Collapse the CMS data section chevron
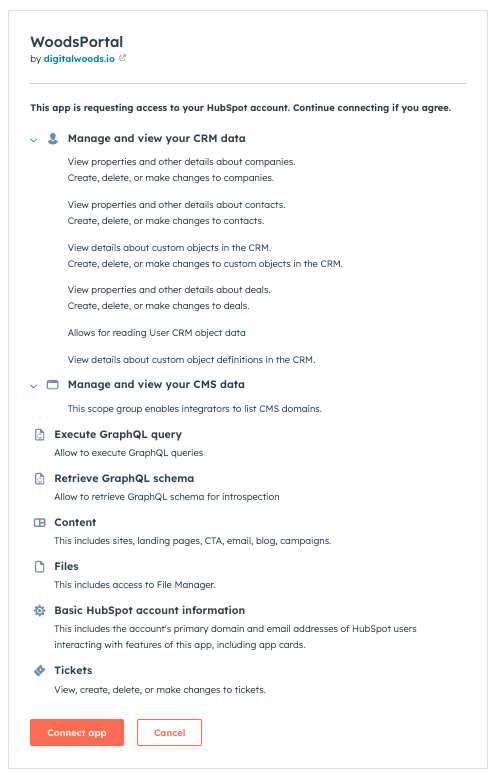496x775 pixels. pos(34,386)
